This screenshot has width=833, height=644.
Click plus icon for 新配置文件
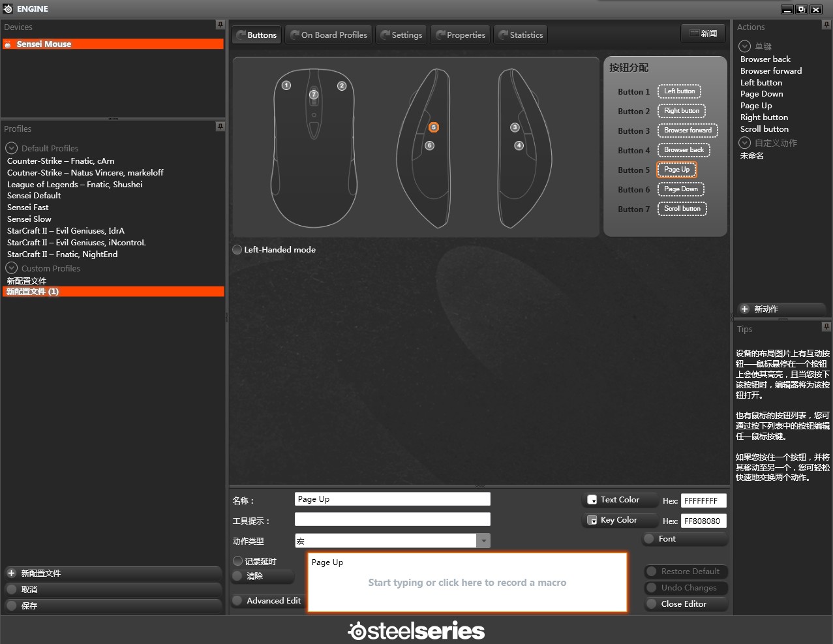click(x=11, y=573)
